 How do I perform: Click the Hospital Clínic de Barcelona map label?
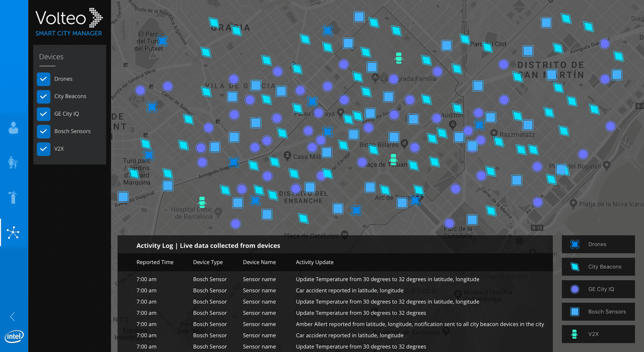[x=191, y=213]
